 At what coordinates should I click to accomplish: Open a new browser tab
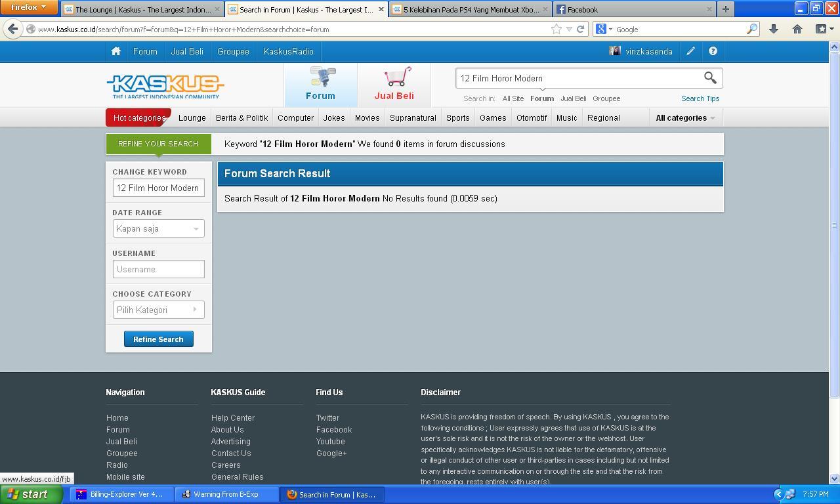tap(725, 9)
